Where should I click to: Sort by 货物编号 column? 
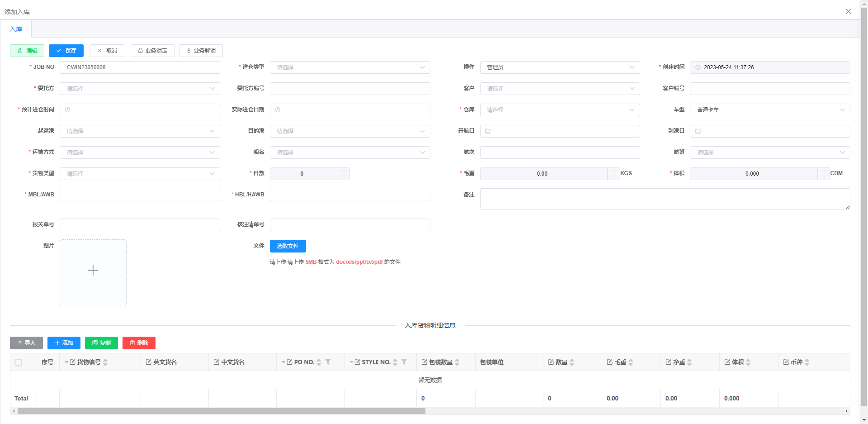(x=105, y=362)
